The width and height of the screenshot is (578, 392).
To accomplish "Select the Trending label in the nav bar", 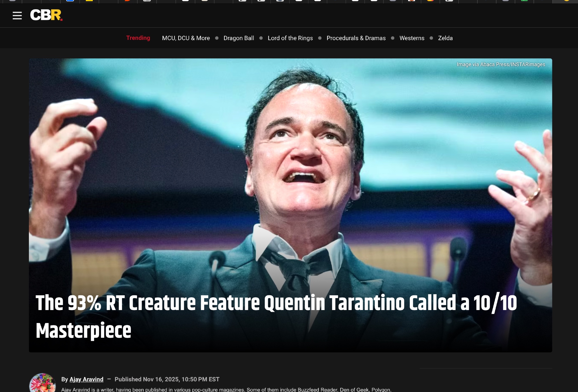I will click(x=138, y=38).
